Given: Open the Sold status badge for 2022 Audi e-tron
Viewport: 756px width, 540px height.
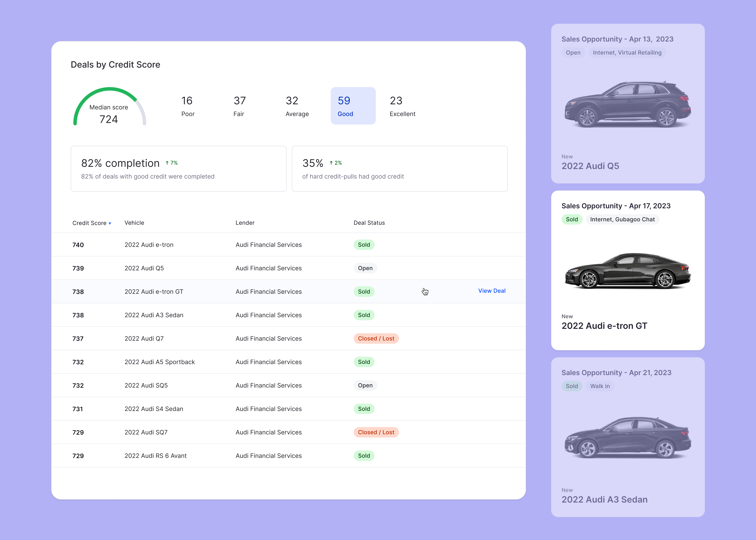Looking at the screenshot, I should click(364, 244).
